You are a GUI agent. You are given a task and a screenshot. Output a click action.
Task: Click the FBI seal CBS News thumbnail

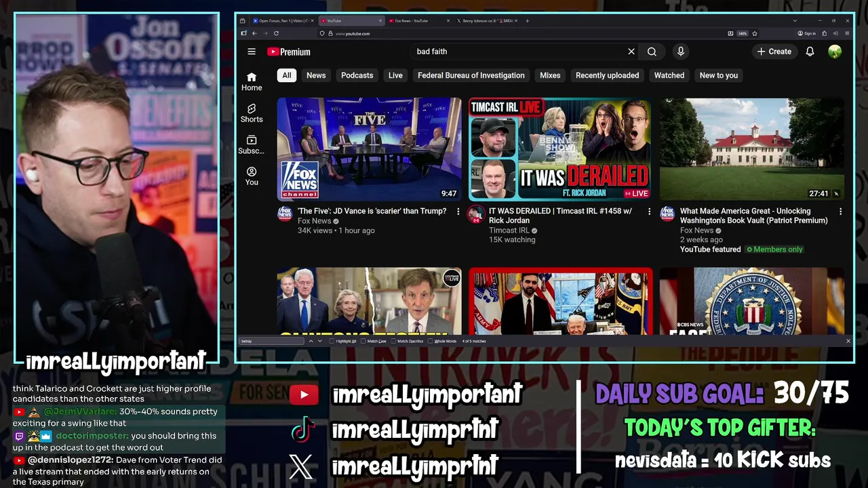click(752, 301)
